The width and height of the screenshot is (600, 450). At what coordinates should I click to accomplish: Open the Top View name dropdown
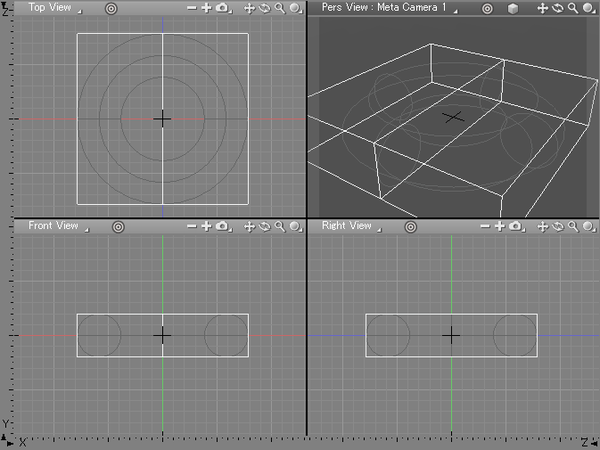55,8
